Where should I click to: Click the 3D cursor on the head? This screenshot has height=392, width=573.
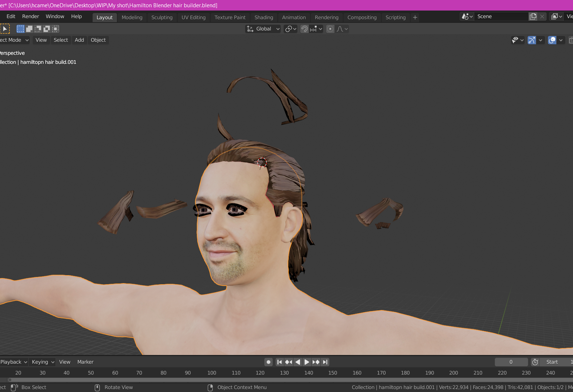[x=262, y=162]
